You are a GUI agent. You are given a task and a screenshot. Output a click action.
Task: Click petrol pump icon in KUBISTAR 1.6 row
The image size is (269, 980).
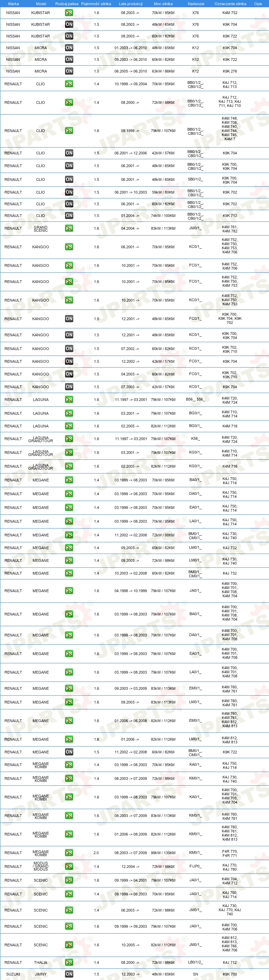coord(69,13)
